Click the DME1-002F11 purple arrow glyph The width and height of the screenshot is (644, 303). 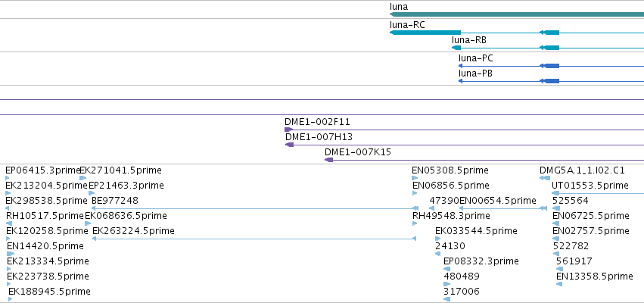[289, 130]
